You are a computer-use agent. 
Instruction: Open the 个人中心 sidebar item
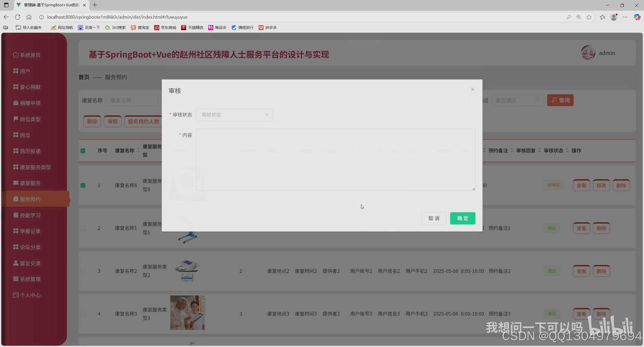[30, 295]
